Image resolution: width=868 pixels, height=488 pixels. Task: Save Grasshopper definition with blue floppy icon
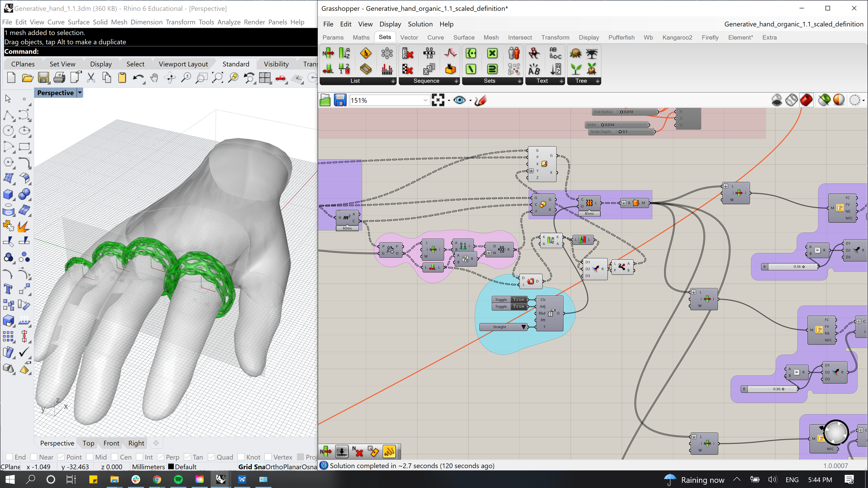pos(340,100)
